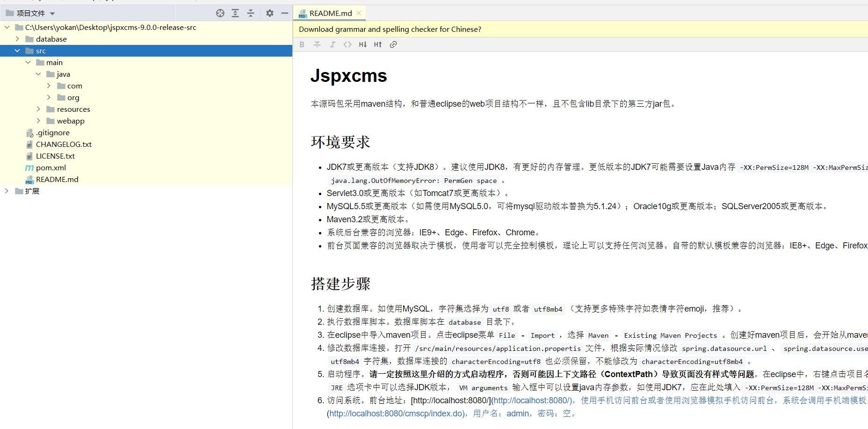
Task: Insert link via markdown toolbar icon
Action: click(393, 44)
